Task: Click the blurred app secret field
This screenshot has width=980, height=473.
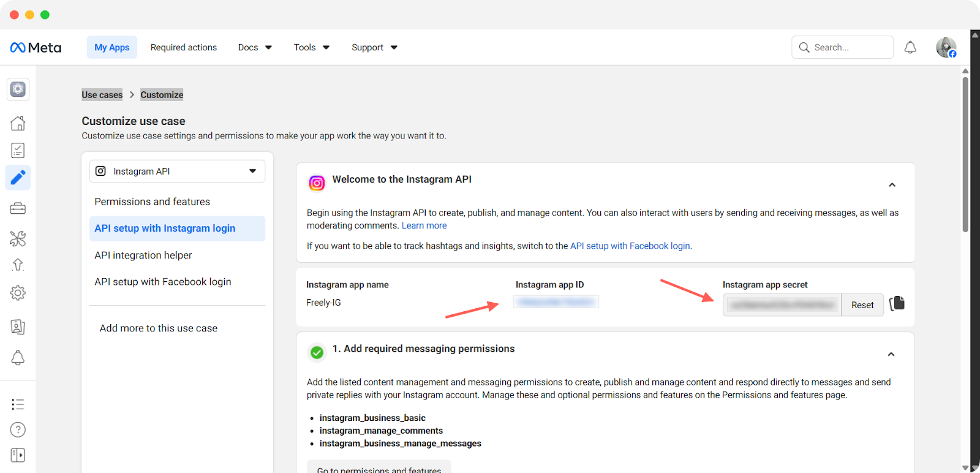Action: (x=782, y=305)
